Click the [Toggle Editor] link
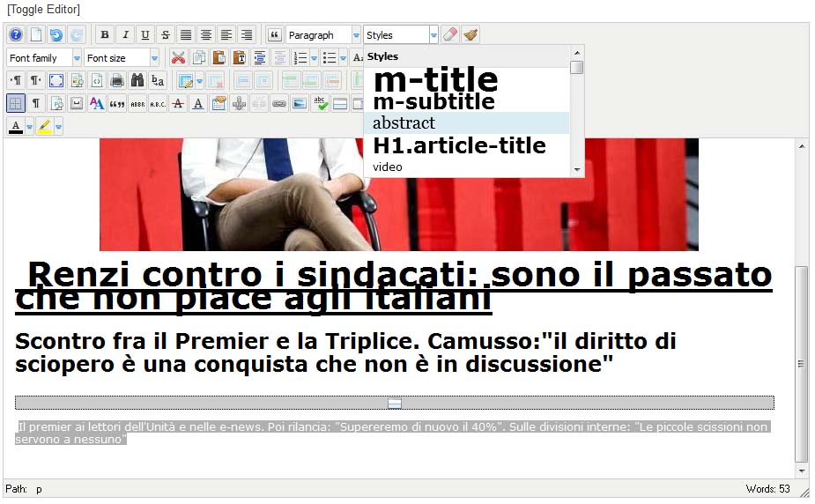 point(43,10)
